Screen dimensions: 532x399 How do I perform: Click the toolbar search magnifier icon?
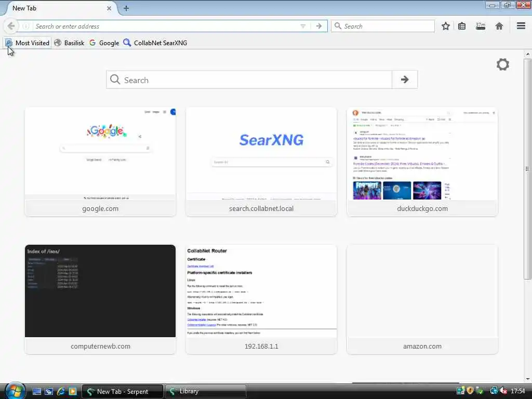click(x=338, y=26)
